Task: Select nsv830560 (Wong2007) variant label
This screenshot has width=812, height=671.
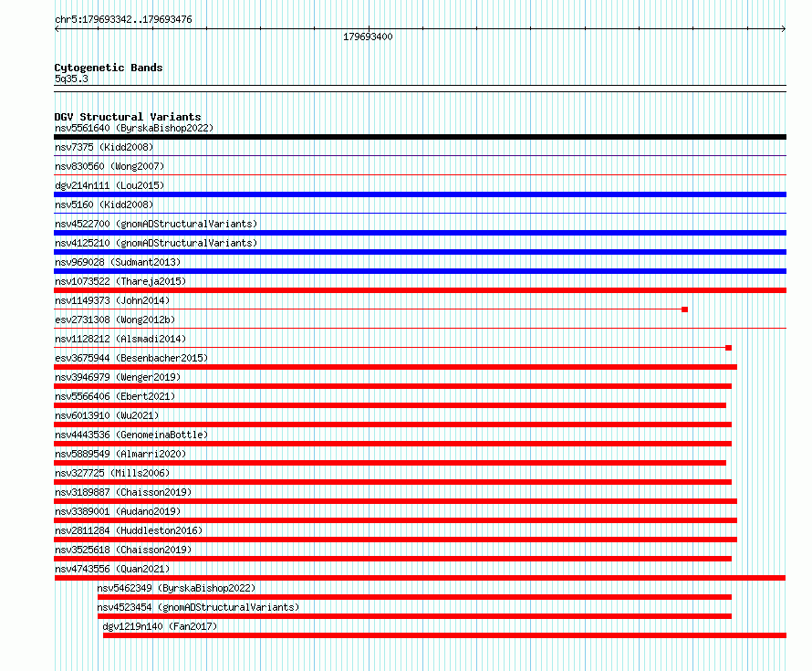Action: [109, 166]
